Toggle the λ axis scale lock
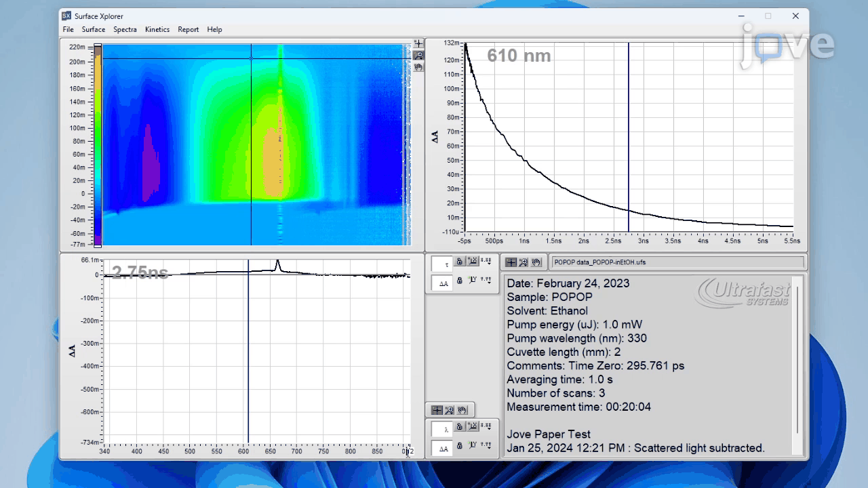This screenshot has width=868, height=488. click(x=460, y=427)
